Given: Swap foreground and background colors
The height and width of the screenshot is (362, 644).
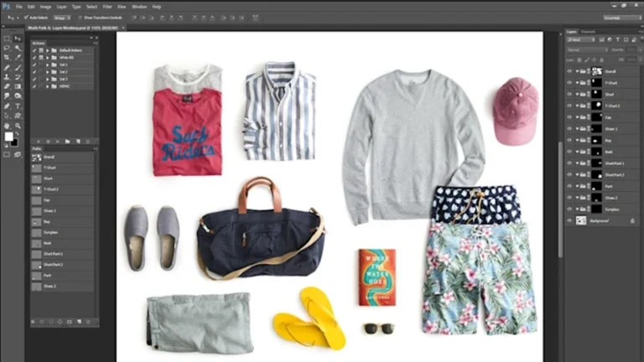Looking at the screenshot, I should pos(17,134).
